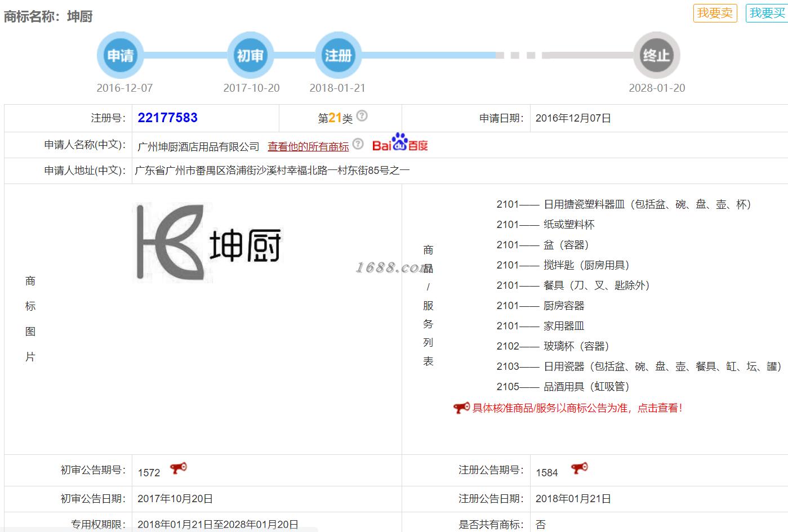Click megaphone icon before 具体核准商品 notice
The height and width of the screenshot is (532, 788).
(x=461, y=408)
